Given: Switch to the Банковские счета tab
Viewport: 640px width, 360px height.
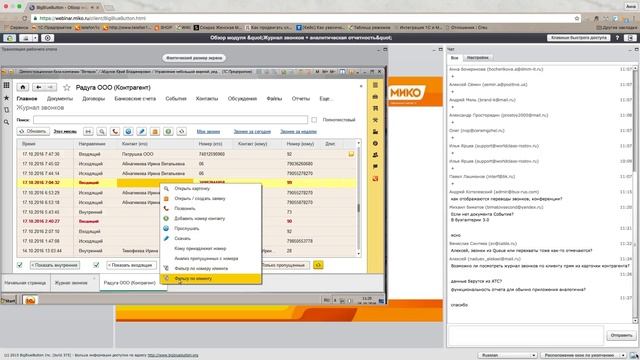Looking at the screenshot, I should (135, 99).
